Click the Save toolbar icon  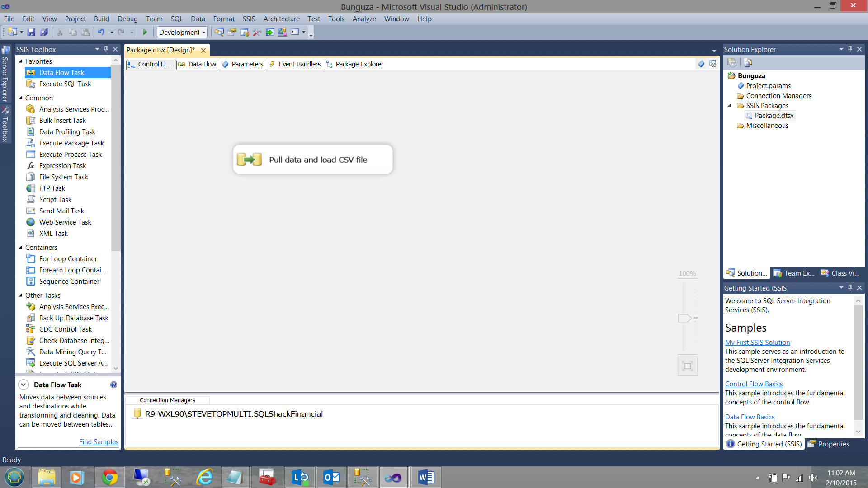(31, 32)
